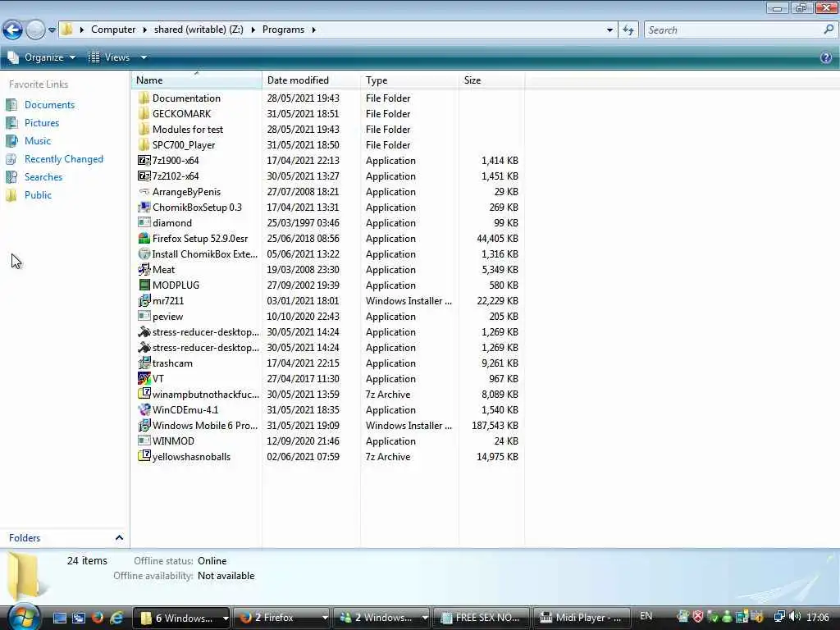Viewport: 840px width, 630px height.
Task: Select Firefox Setup 52.9.0esr icon
Action: pyautogui.click(x=144, y=239)
